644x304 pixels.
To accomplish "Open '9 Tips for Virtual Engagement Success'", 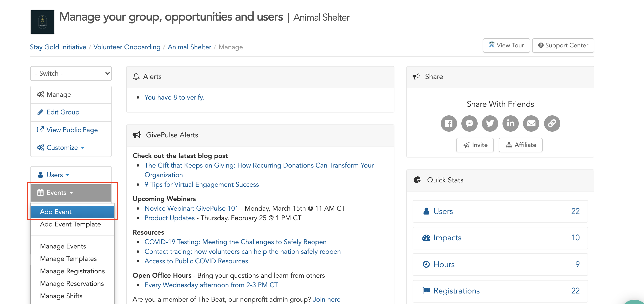I will [x=202, y=185].
